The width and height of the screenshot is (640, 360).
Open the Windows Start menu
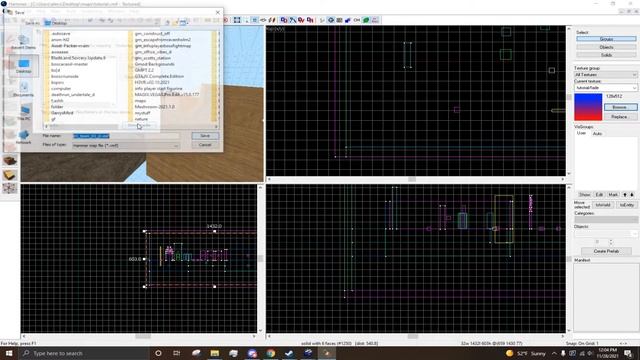[9, 353]
